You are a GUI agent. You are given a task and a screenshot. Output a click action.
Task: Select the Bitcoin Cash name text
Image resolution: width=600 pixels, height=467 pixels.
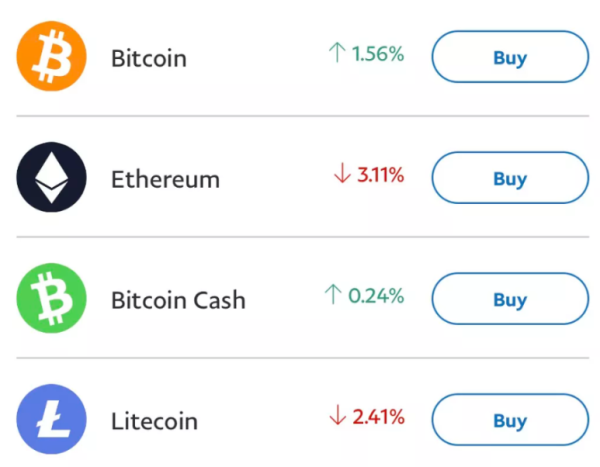pyautogui.click(x=178, y=300)
